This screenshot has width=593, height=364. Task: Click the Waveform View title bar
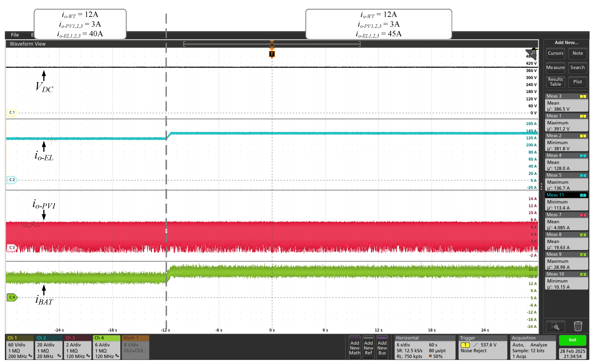28,44
